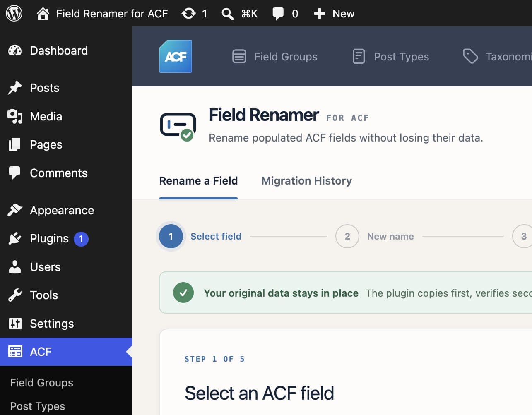532x415 pixels.
Task: Click the Post Types document icon in header
Action: tap(359, 56)
